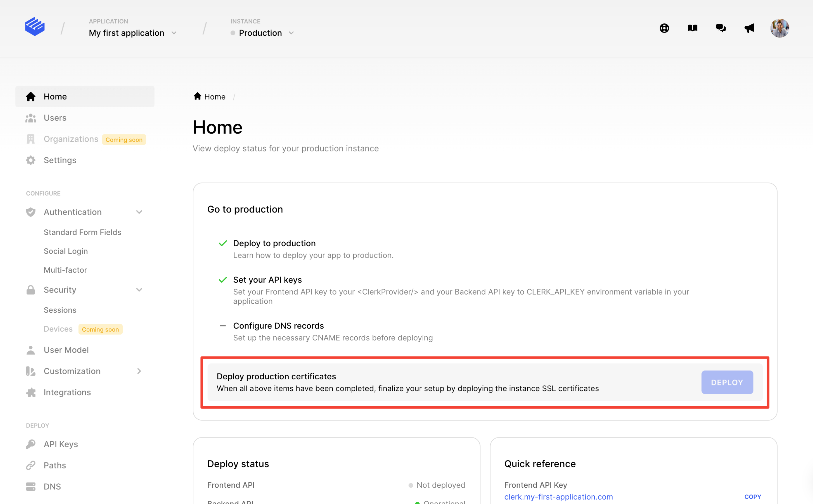
Task: Click the Settings gear icon in sidebar
Action: 31,160
